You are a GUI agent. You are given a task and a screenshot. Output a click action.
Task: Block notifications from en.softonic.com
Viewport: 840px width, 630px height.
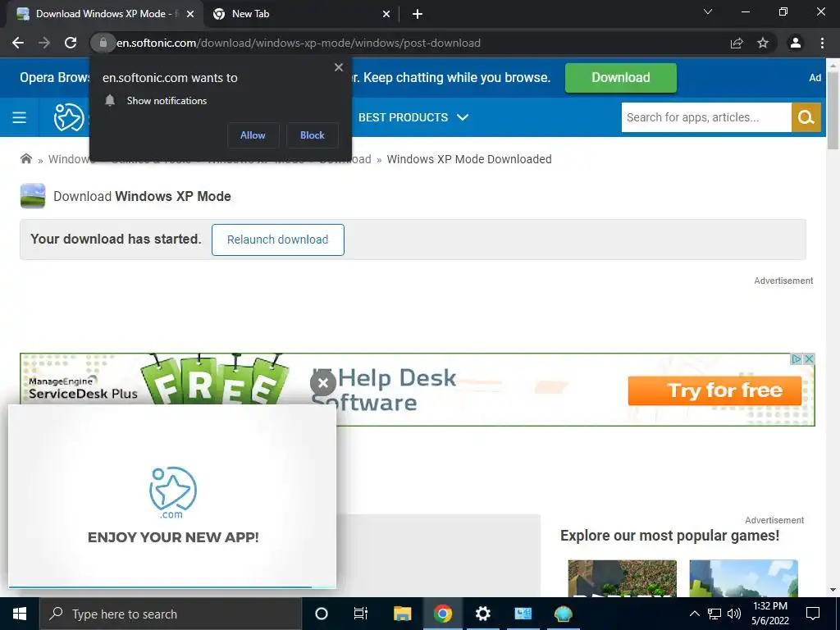pyautogui.click(x=313, y=135)
